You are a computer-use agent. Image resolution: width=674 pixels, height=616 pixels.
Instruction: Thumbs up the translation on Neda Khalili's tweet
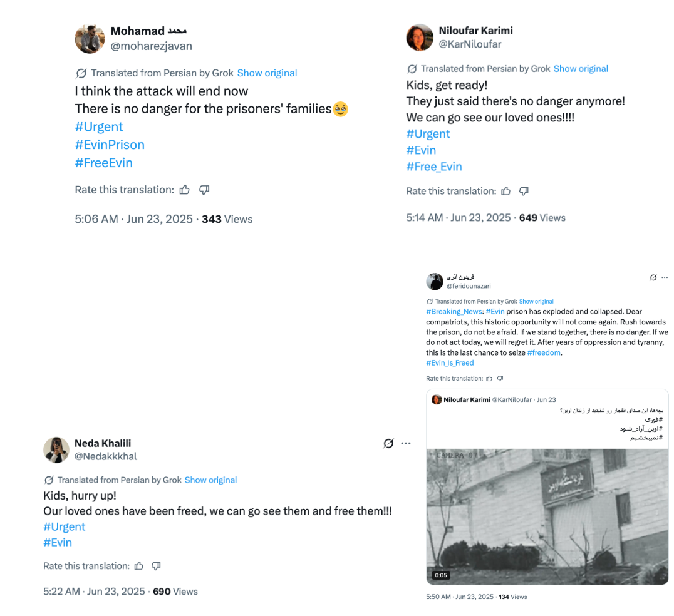pos(138,566)
